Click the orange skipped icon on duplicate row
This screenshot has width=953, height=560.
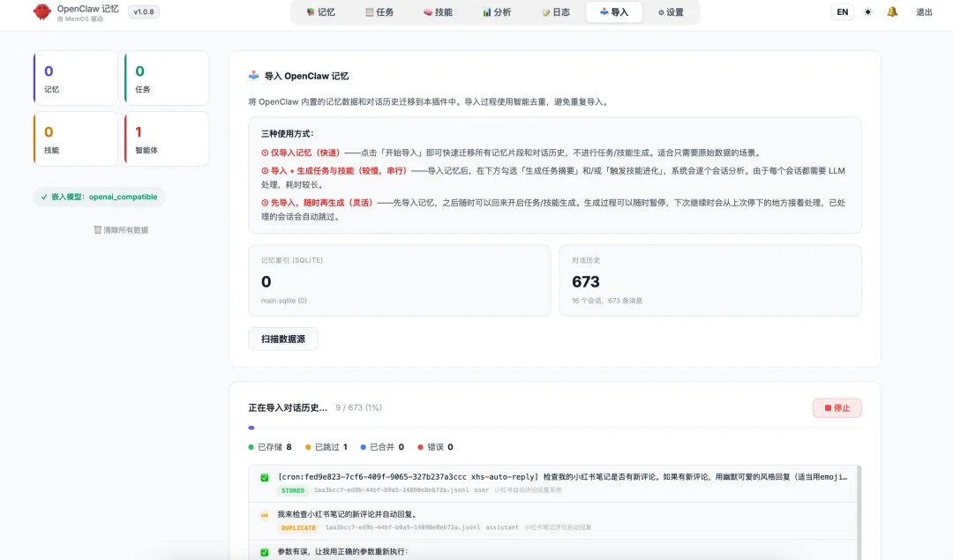[x=265, y=515]
